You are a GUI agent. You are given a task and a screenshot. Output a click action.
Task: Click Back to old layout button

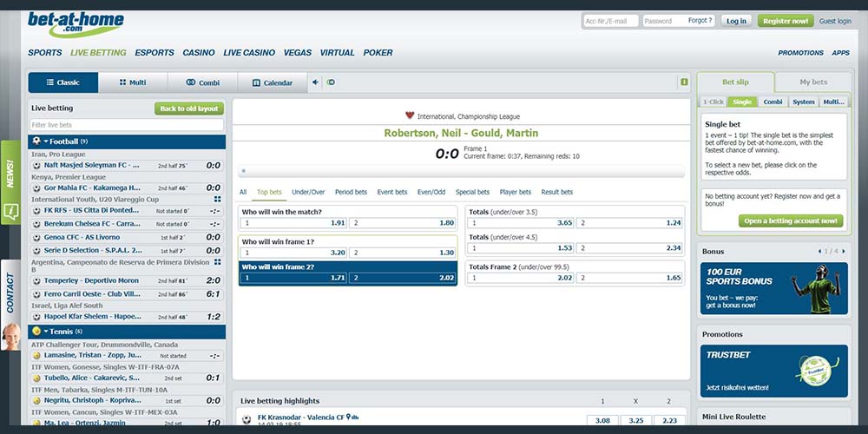pyautogui.click(x=188, y=108)
